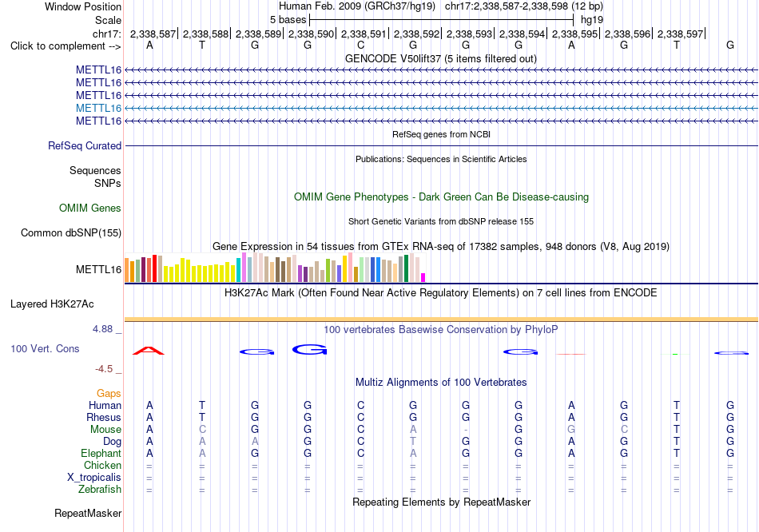Click the 2,338,594 position on the ruler
This screenshot has height=532, width=759.
(523, 34)
